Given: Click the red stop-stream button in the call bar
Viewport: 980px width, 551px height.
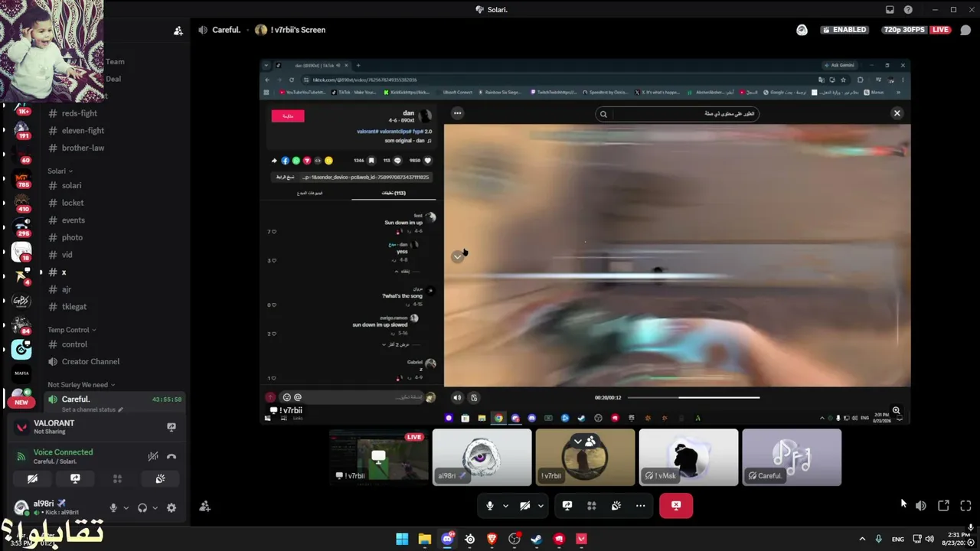Looking at the screenshot, I should coord(676,505).
